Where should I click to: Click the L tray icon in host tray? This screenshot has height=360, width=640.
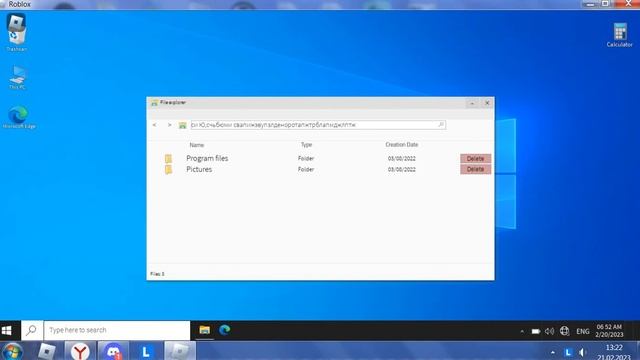[568, 352]
